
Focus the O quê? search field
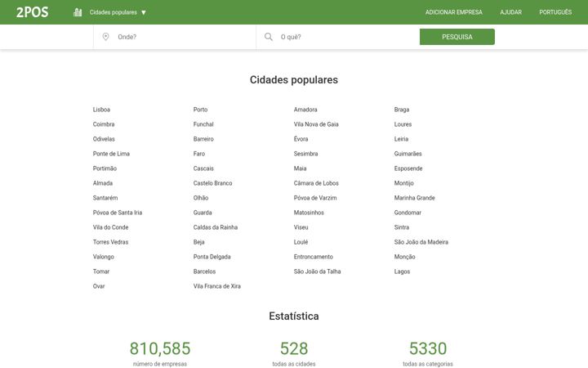337,37
